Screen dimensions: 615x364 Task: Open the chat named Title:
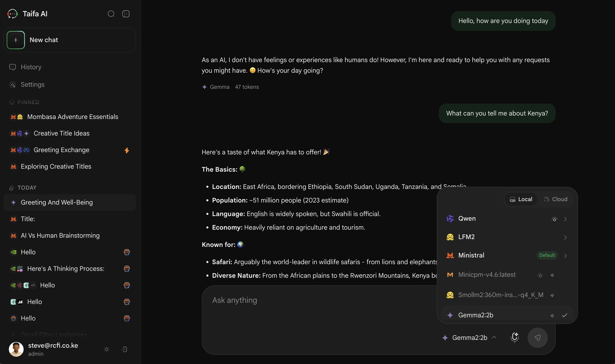(70, 219)
